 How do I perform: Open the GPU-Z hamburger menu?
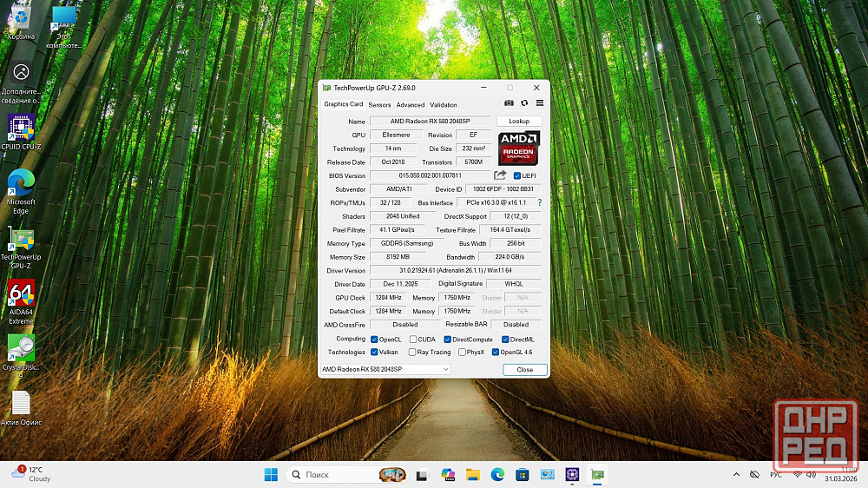[x=539, y=103]
